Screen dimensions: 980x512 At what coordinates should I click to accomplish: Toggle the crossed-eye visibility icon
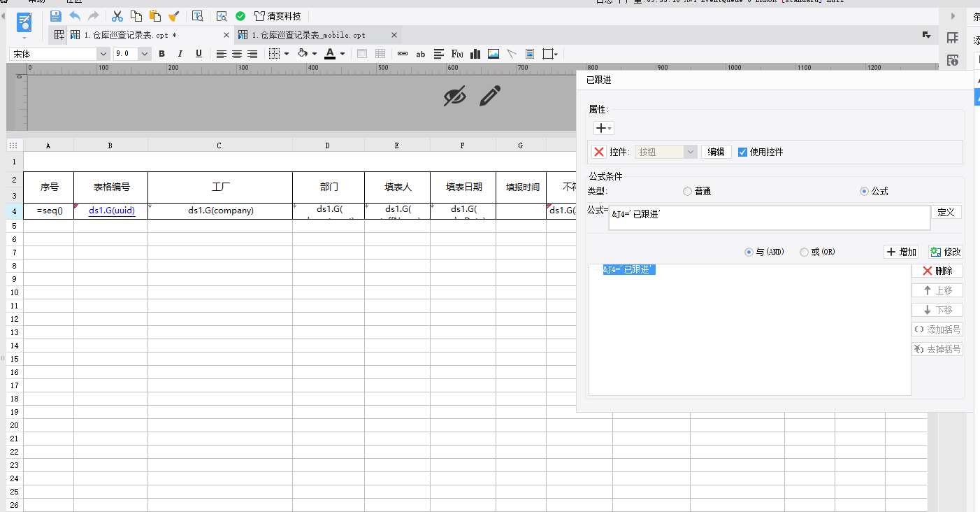(x=455, y=97)
